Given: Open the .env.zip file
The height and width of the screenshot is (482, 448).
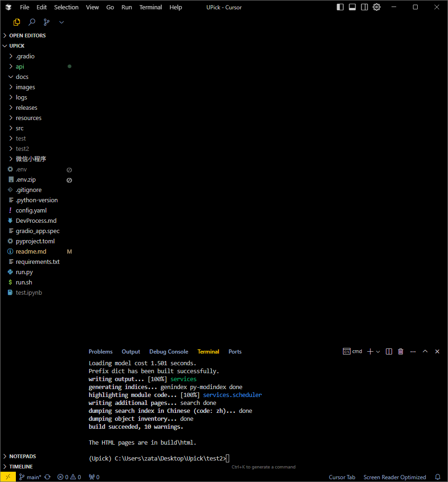Looking at the screenshot, I should (x=37, y=179).
